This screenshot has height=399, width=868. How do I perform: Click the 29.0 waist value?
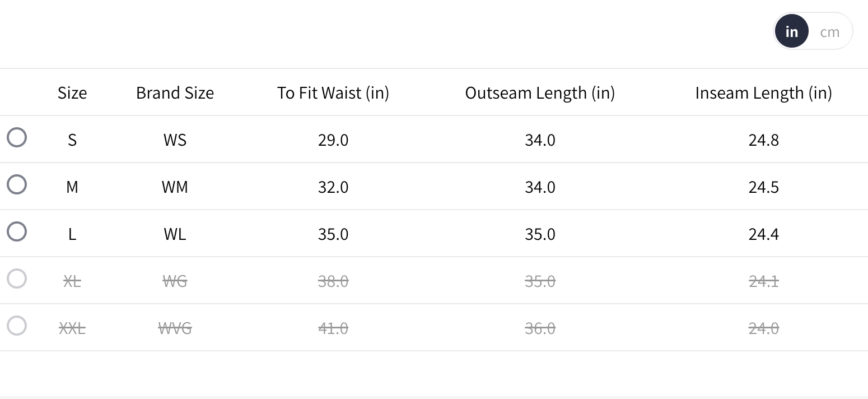(x=333, y=140)
